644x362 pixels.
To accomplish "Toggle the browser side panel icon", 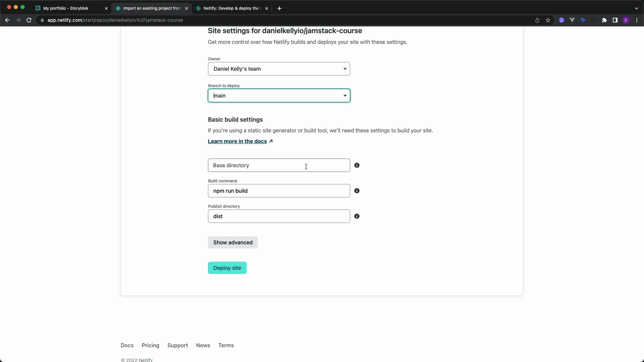I will (615, 20).
